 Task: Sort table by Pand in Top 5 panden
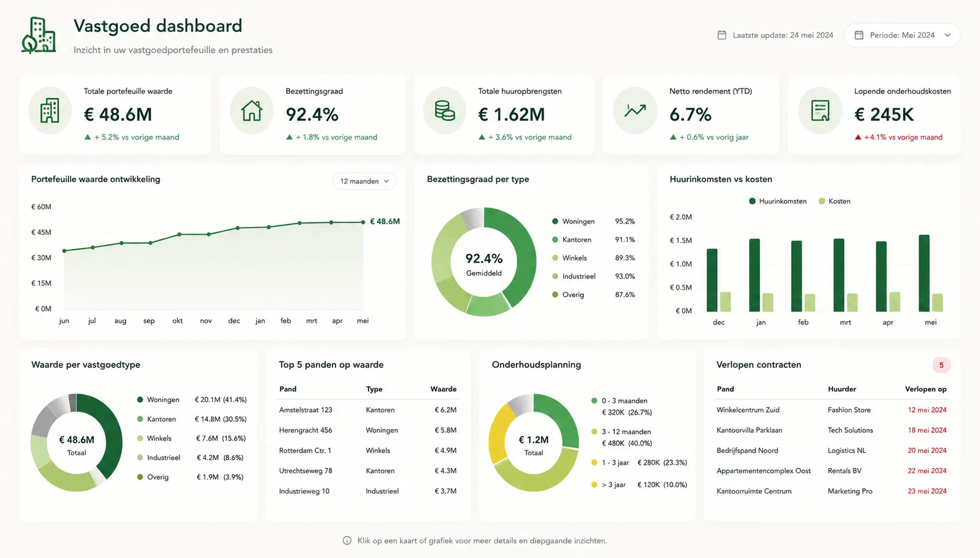coord(288,389)
